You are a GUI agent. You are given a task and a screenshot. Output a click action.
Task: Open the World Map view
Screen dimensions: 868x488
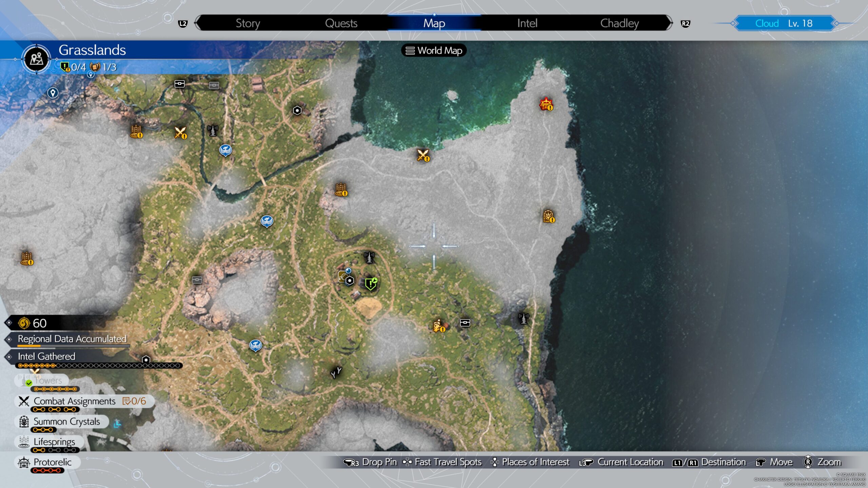pos(434,50)
